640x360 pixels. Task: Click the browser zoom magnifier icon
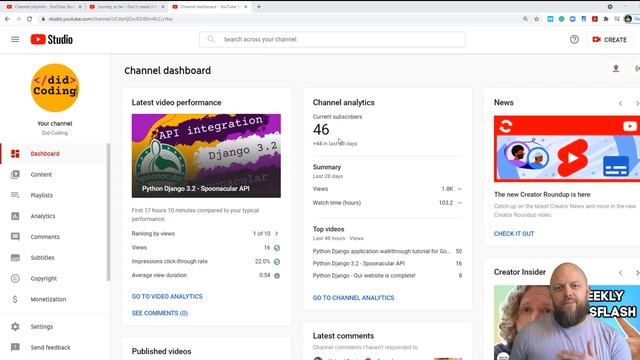coord(525,19)
